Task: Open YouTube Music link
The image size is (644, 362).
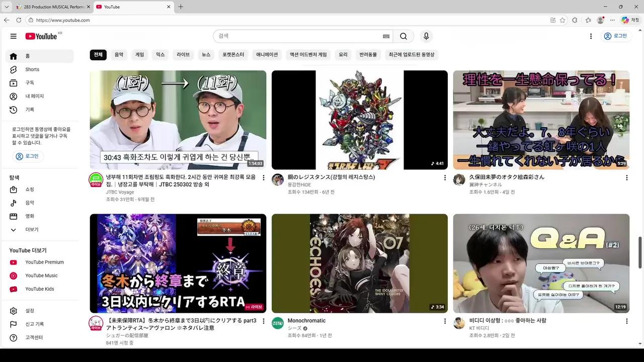Action: (40, 276)
